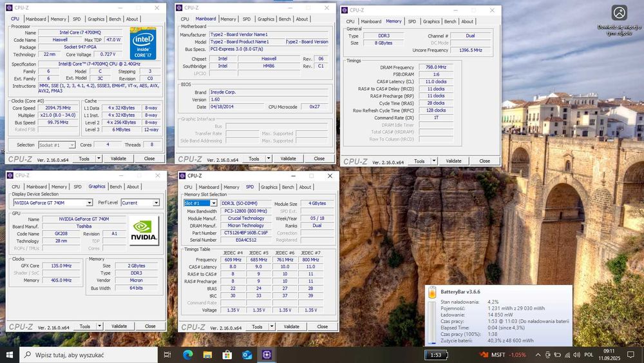644x363 pixels.
Task: Open Tools dropdown arrow in Mainboard window
Action: coord(269,158)
